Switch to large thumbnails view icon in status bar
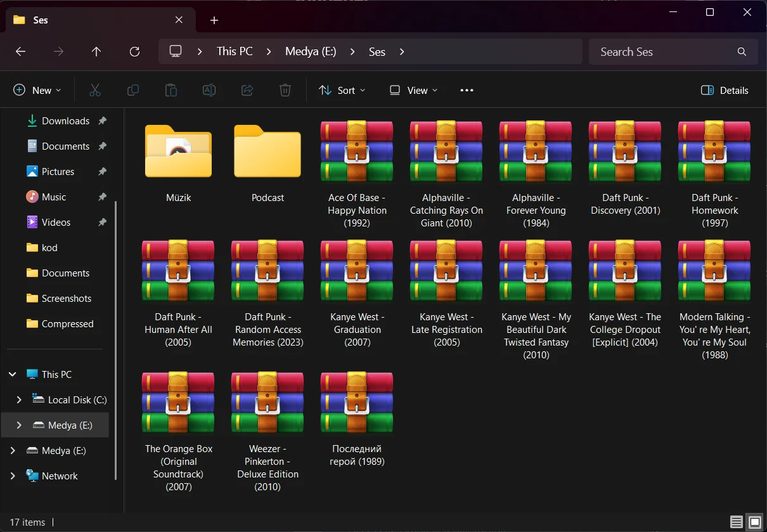 [754, 522]
